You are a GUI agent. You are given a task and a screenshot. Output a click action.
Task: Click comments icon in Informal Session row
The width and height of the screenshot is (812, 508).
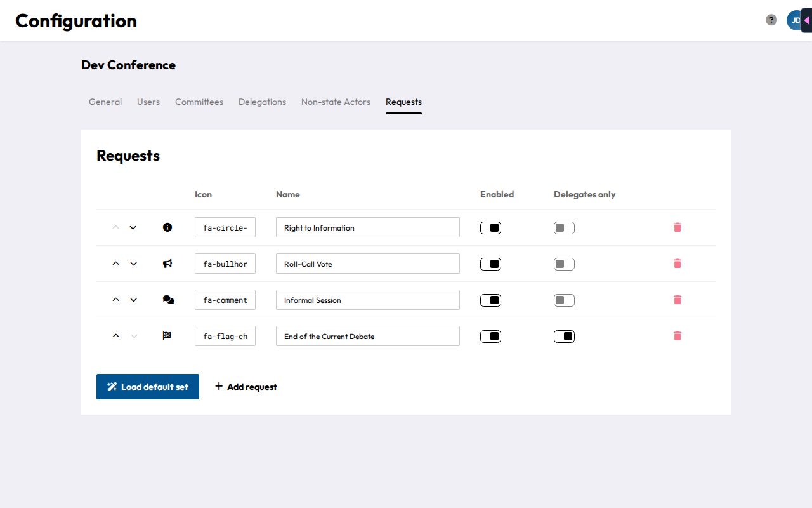pyautogui.click(x=168, y=300)
